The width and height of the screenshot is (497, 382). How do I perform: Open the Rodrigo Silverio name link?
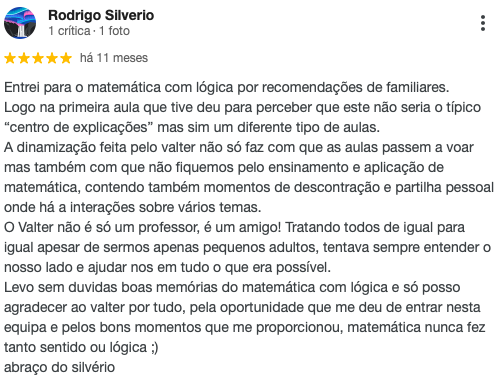pyautogui.click(x=101, y=15)
